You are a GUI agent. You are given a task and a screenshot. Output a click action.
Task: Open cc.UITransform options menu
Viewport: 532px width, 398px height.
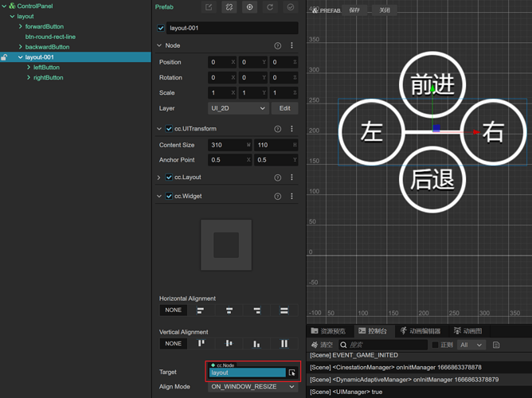tap(291, 129)
